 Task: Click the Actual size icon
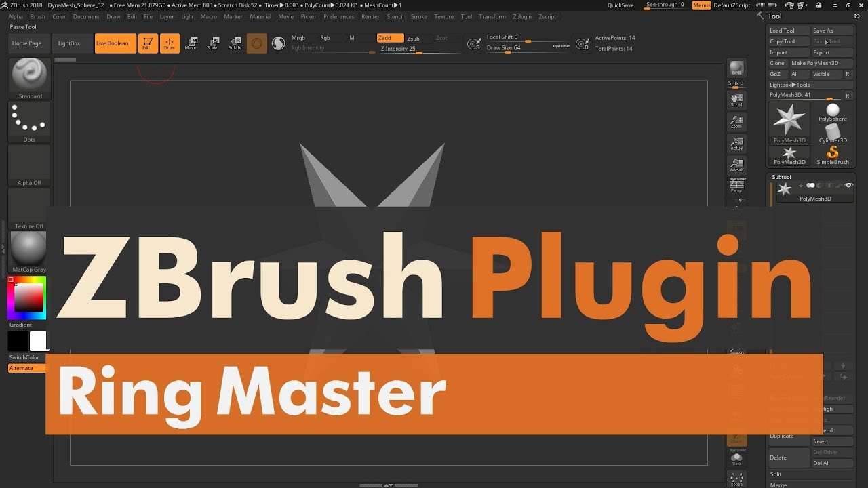pyautogui.click(x=736, y=144)
